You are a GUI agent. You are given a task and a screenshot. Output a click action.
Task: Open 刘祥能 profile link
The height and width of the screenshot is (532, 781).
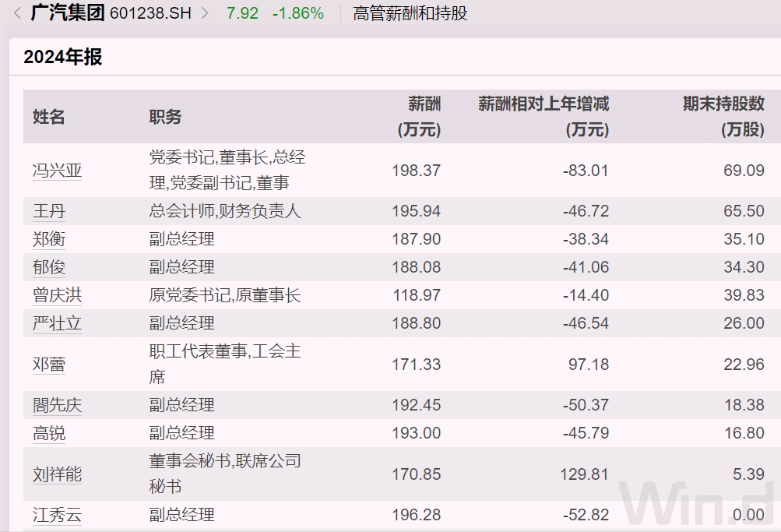pyautogui.click(x=57, y=474)
